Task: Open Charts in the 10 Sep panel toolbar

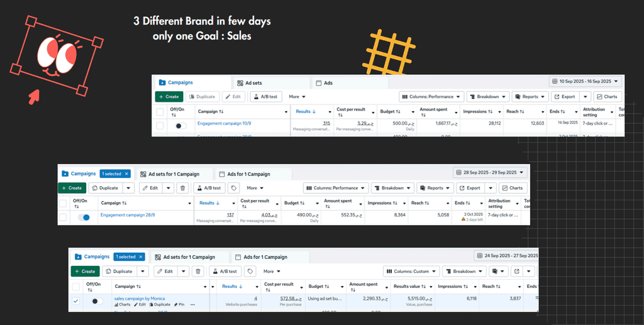Action: pos(608,97)
